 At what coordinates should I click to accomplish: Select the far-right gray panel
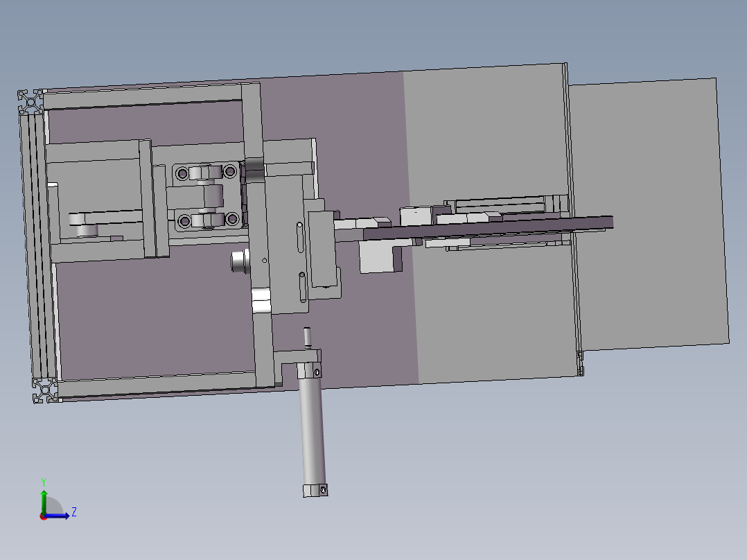coord(649,213)
